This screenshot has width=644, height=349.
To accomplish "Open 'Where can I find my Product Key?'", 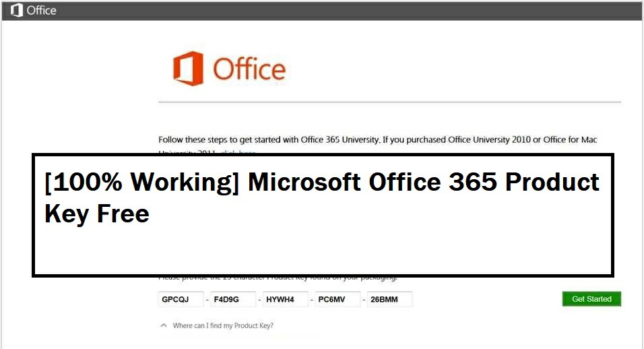I will (x=223, y=325).
